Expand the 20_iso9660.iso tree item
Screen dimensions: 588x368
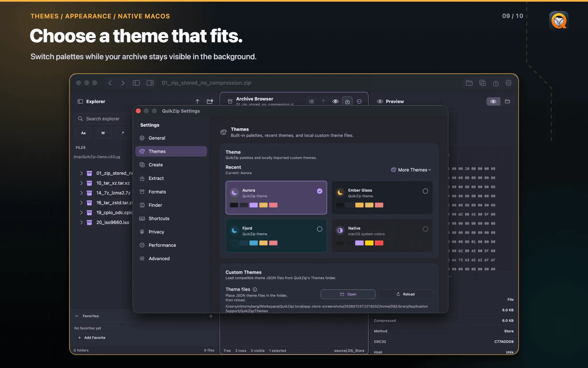tap(81, 222)
